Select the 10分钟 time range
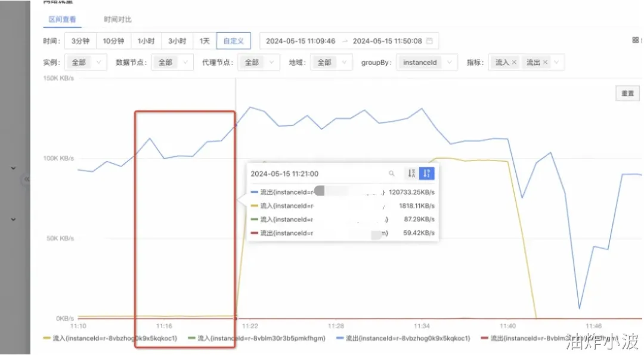The height and width of the screenshot is (355, 644). (x=113, y=41)
